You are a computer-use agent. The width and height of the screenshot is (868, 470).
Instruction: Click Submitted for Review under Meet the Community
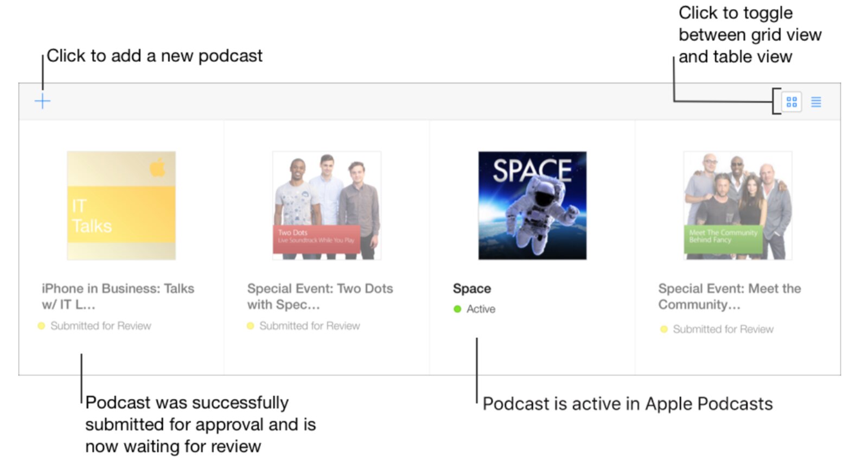tap(723, 329)
